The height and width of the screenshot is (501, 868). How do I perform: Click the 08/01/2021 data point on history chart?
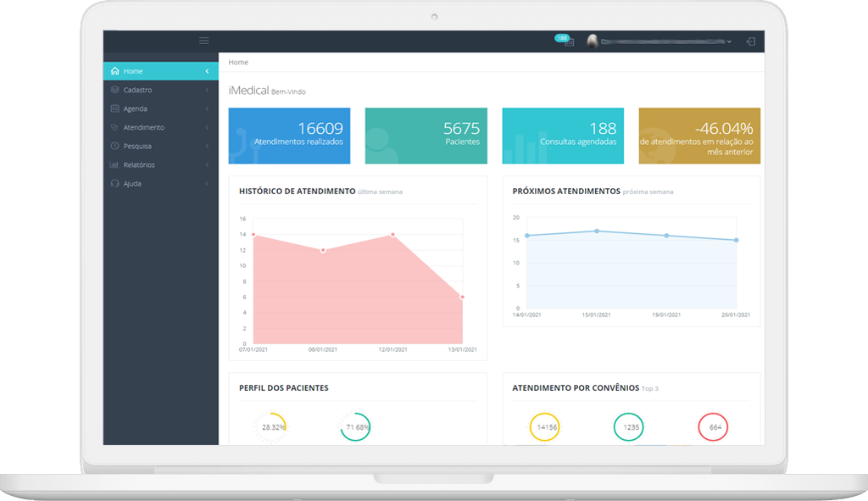click(323, 250)
